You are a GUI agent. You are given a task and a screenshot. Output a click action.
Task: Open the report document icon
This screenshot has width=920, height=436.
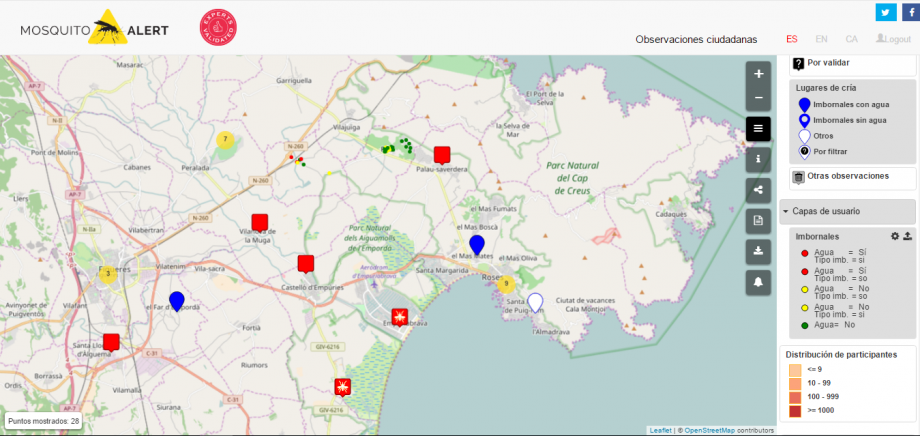pos(758,221)
